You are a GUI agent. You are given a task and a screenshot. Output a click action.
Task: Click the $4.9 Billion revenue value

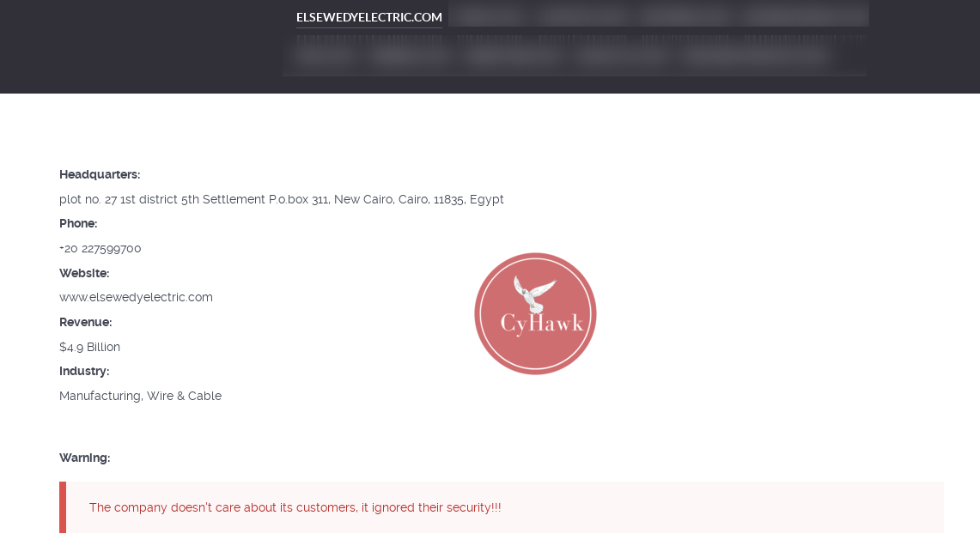click(x=89, y=347)
